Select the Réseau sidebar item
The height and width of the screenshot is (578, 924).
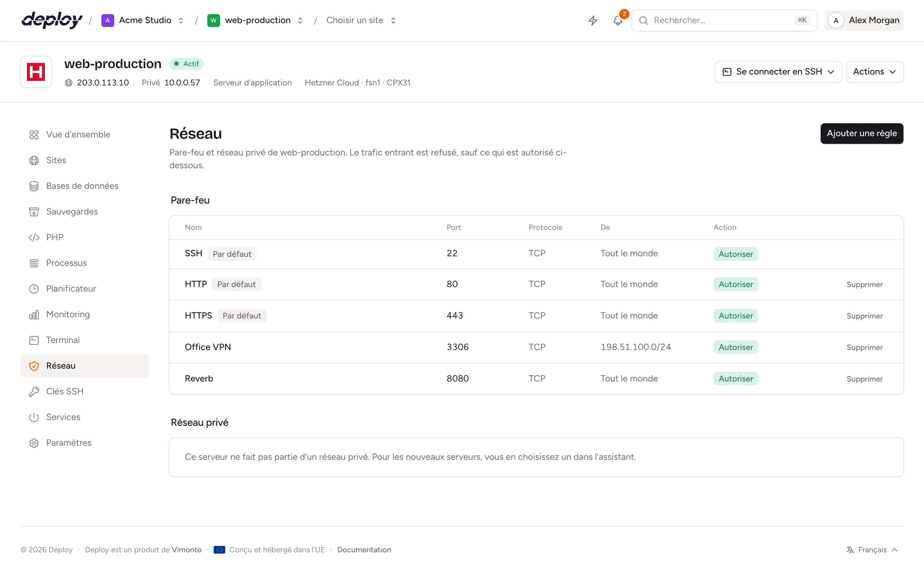pos(84,366)
